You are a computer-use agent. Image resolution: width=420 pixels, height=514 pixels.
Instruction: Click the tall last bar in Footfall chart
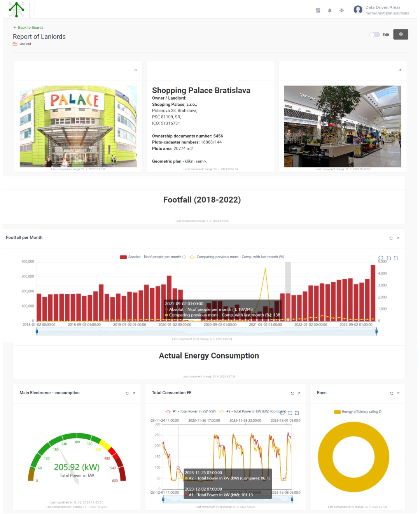coord(373,293)
